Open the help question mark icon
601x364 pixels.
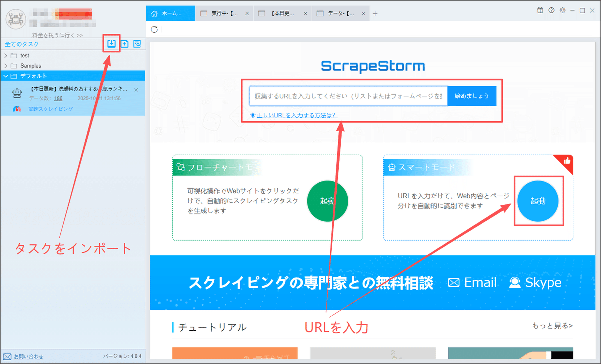551,10
